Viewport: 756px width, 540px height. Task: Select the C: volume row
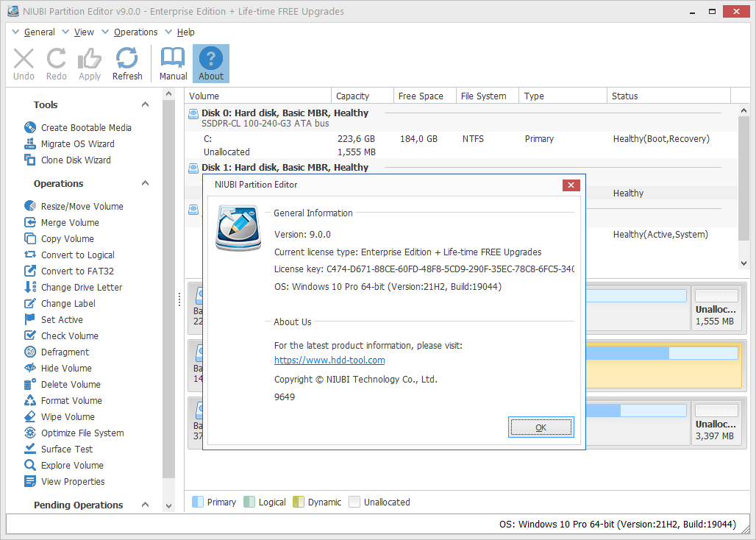[461, 139]
